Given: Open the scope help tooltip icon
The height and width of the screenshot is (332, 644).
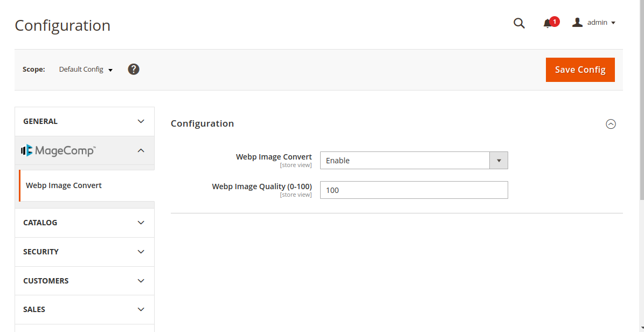Looking at the screenshot, I should point(133,69).
